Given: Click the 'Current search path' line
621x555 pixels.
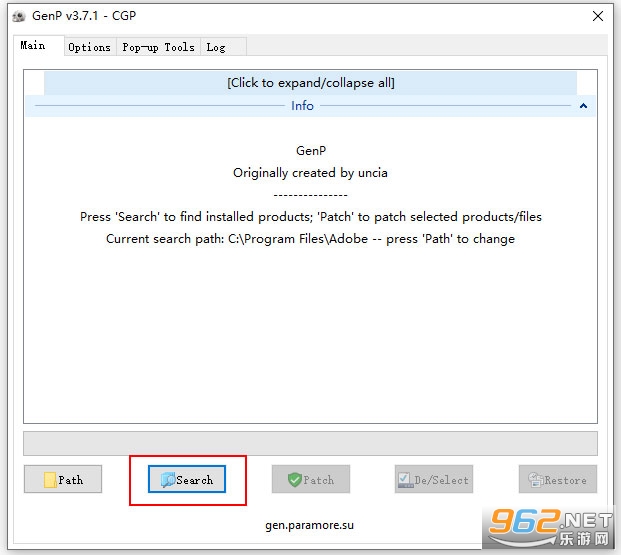Looking at the screenshot, I should (x=310, y=239).
